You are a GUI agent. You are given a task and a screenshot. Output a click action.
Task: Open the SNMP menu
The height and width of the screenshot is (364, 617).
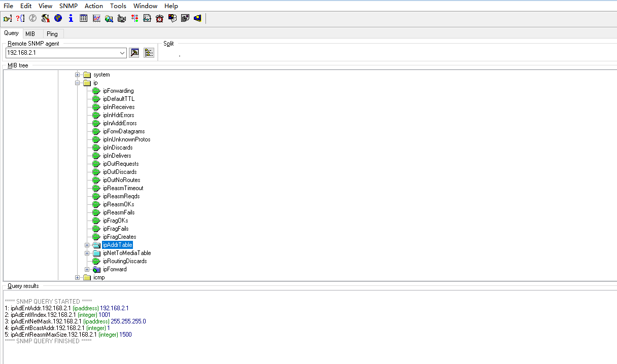[x=68, y=6]
